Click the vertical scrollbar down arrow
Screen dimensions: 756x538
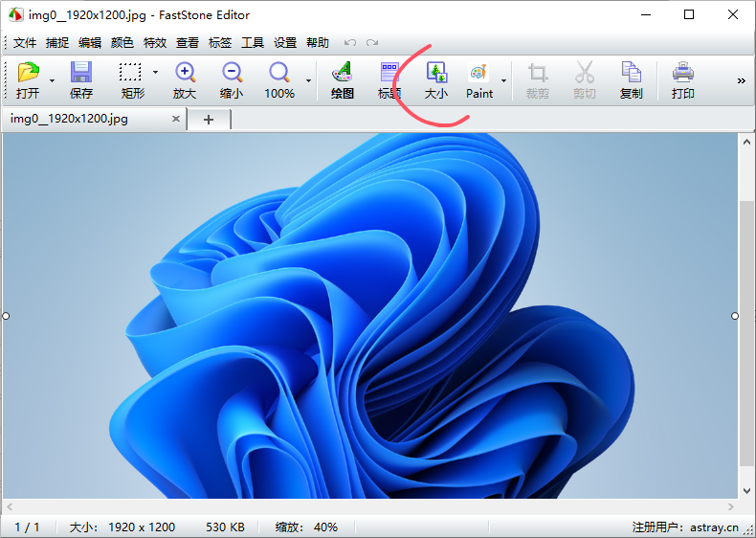click(746, 491)
